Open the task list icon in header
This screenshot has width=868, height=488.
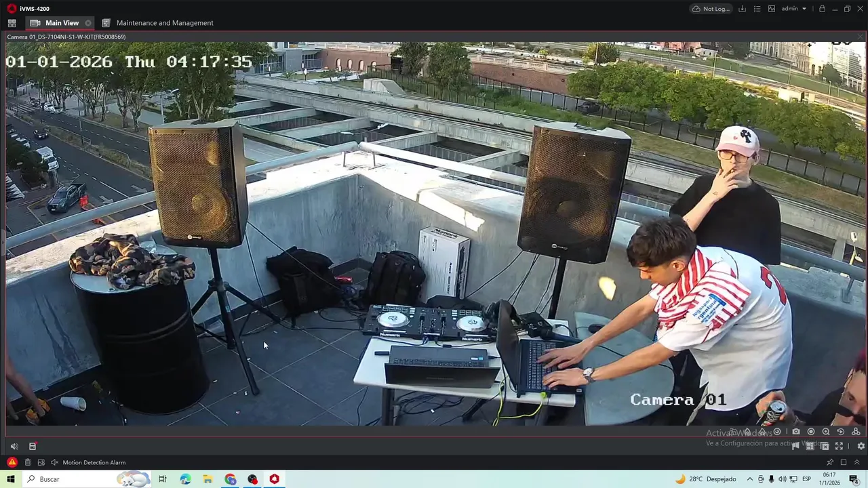click(x=757, y=9)
